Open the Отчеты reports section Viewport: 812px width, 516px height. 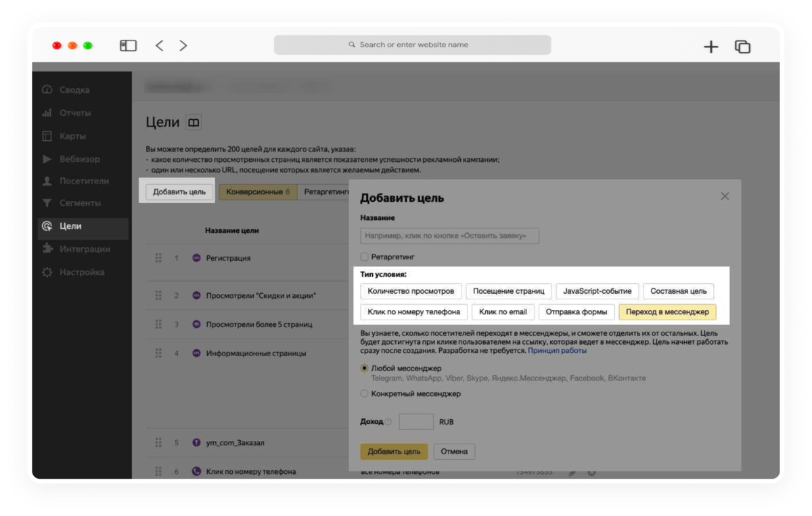click(x=66, y=113)
